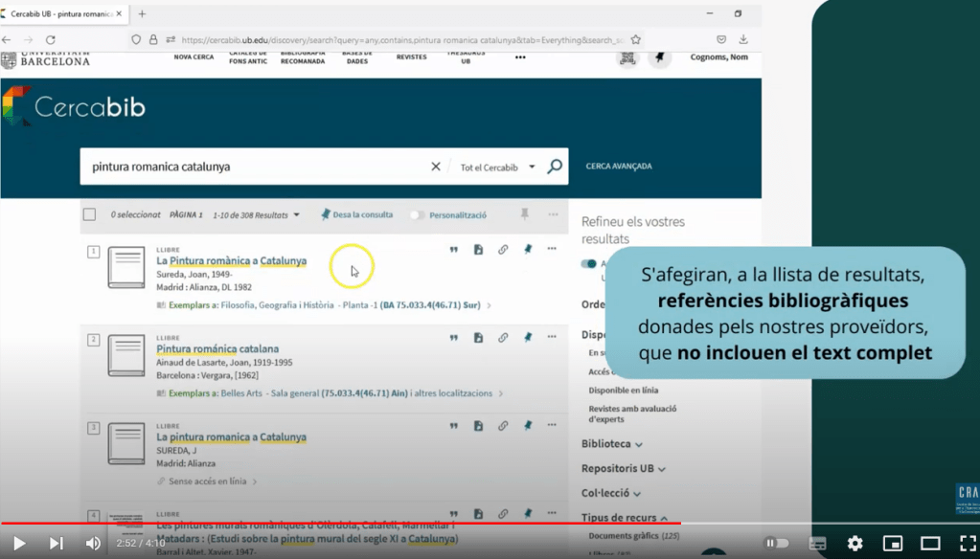This screenshot has height=559, width=980.
Task: Enter fullscreen mode in video player
Action: coord(968,544)
